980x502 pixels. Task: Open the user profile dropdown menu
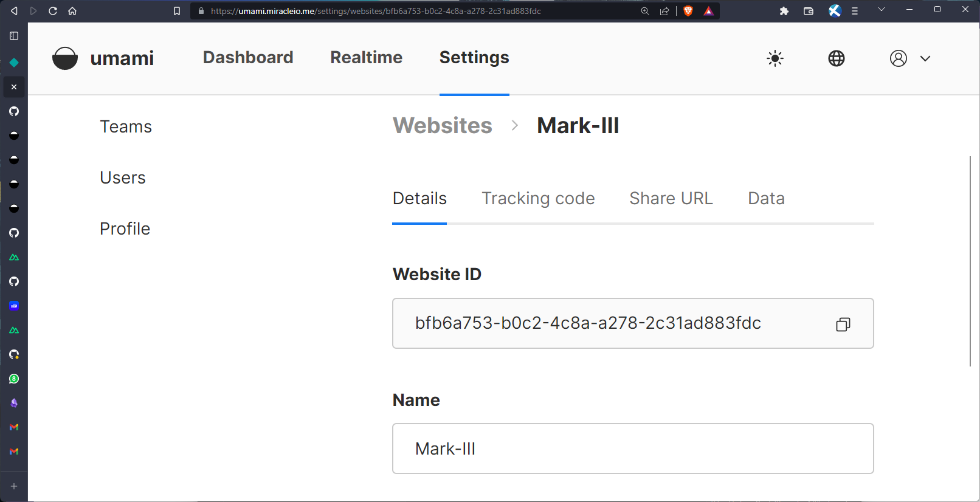909,58
